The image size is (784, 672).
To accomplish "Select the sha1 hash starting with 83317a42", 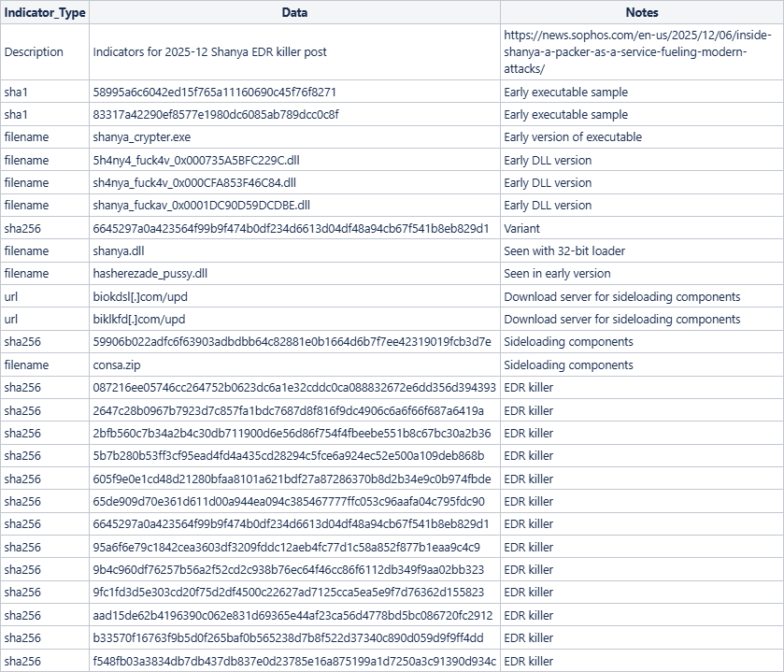I will click(216, 115).
